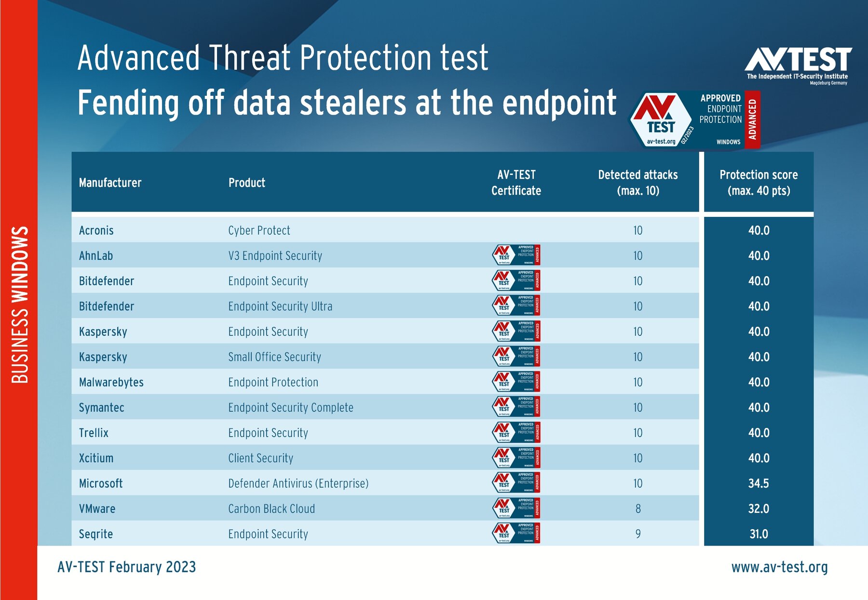Open the www.av-test.org link
The height and width of the screenshot is (600, 868).
click(779, 567)
